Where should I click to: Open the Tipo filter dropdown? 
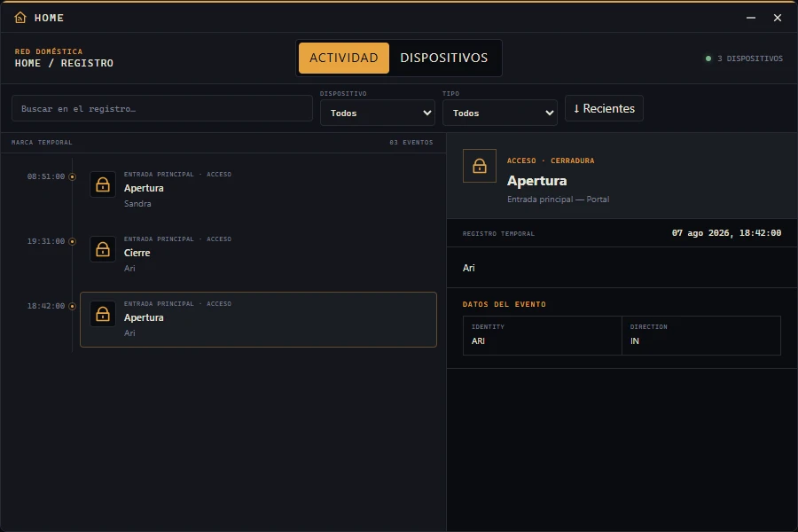click(500, 113)
